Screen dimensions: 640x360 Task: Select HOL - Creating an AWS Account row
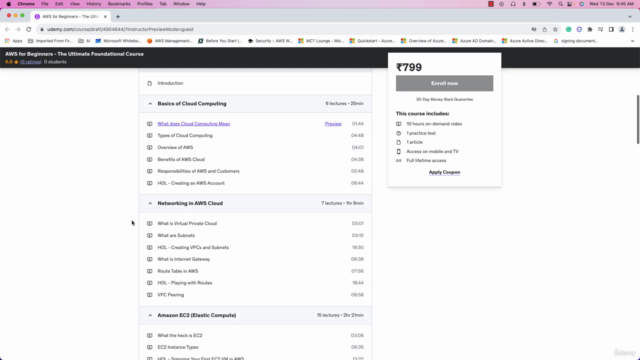click(255, 183)
